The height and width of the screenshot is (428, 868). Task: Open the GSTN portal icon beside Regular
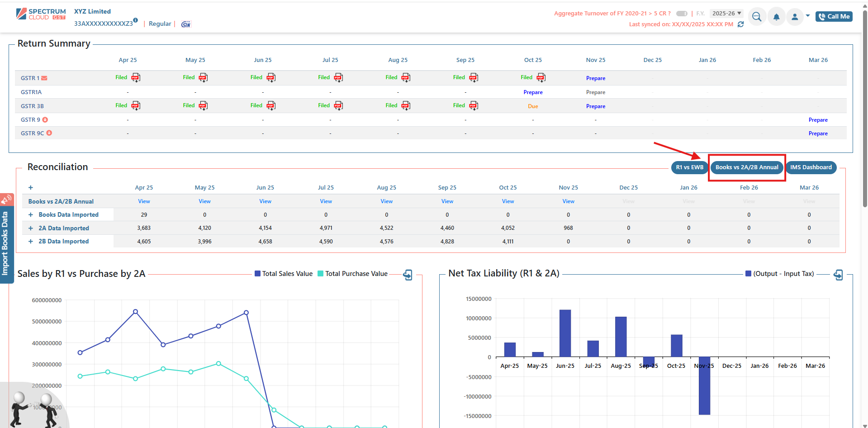[186, 24]
